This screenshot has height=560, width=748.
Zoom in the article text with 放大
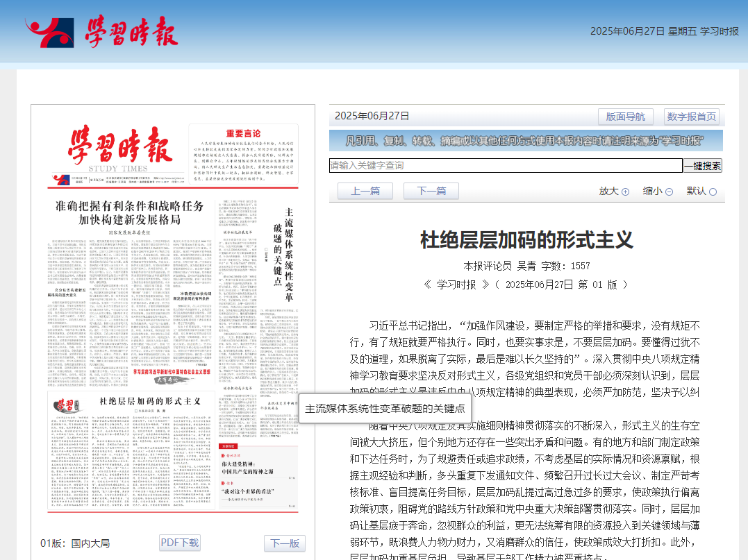pos(614,191)
